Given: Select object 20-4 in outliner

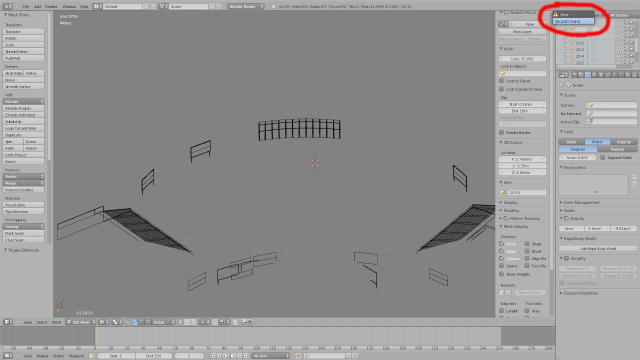Looking at the screenshot, I should tap(580, 56).
